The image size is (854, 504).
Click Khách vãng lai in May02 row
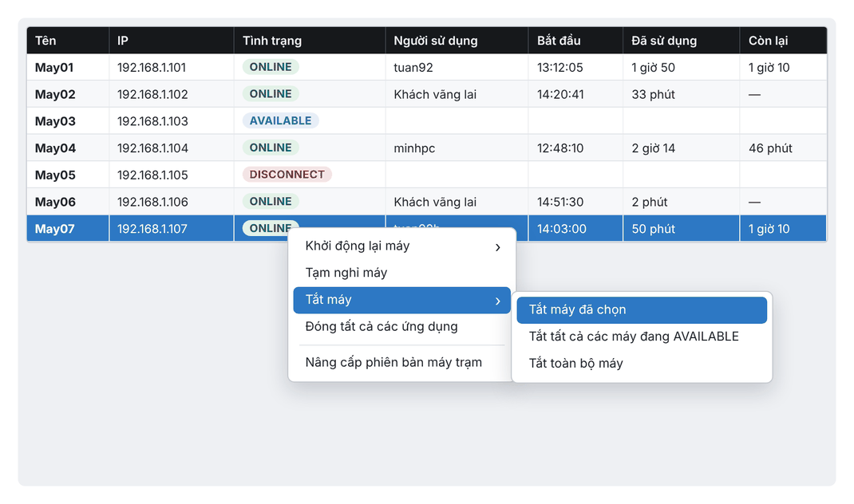coord(435,94)
